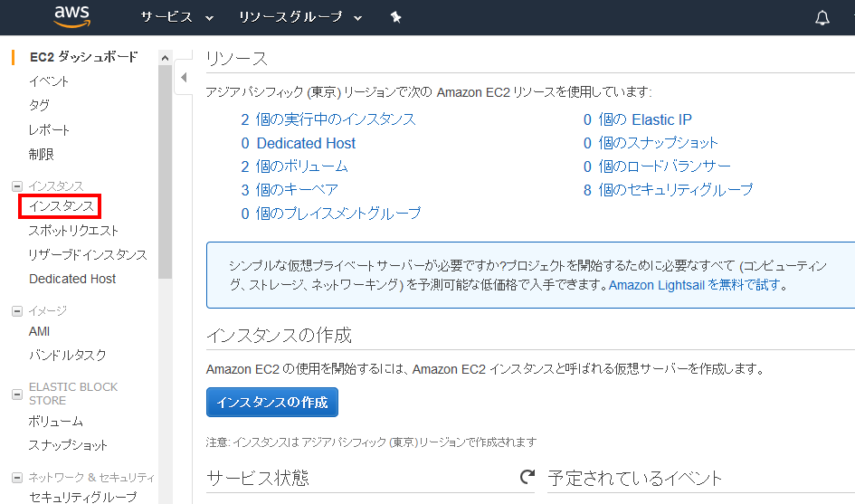Viewport: 855px width, 504px height.
Task: Open スポットリクエスト in the sidebar
Action: (x=73, y=231)
